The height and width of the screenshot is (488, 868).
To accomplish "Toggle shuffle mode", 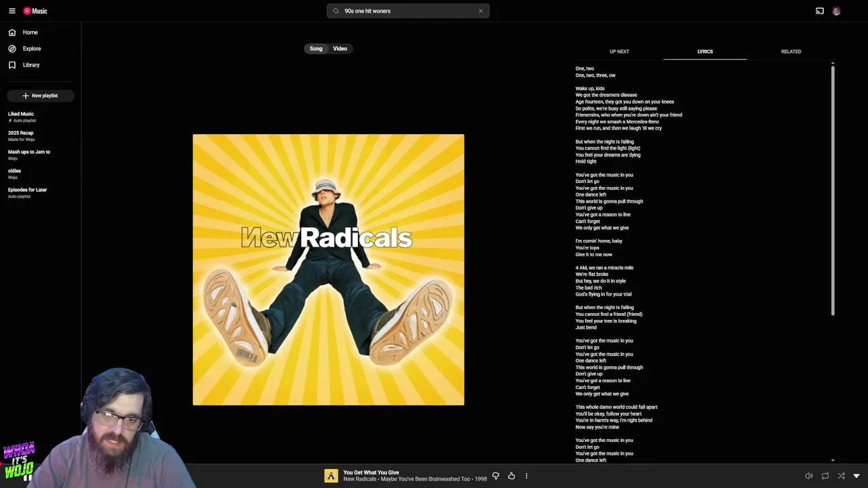I will tap(841, 476).
